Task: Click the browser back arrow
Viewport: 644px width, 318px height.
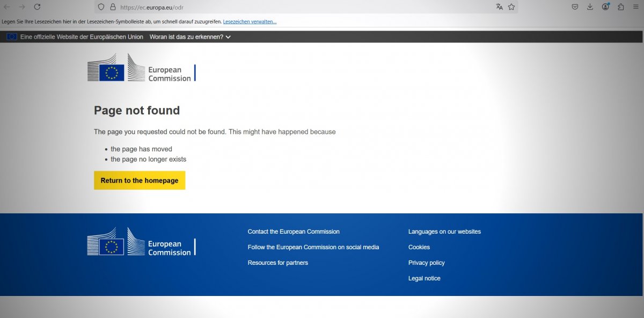Action: tap(7, 7)
